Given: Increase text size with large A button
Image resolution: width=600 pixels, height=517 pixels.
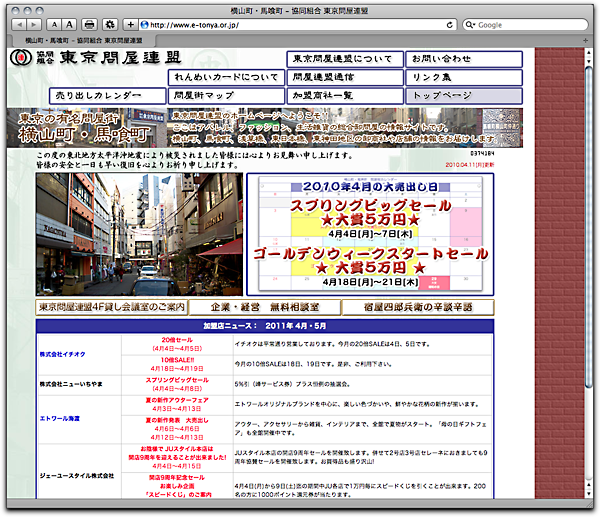Looking at the screenshot, I should [x=69, y=25].
